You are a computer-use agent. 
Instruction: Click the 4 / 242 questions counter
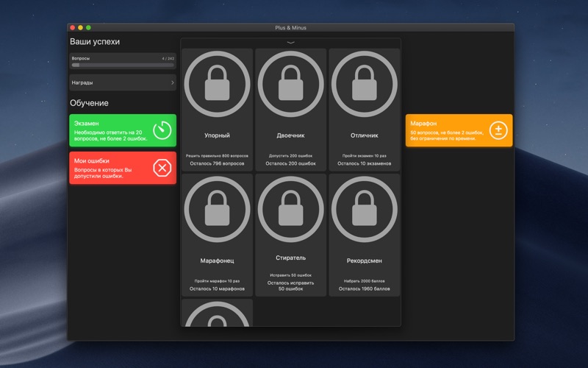click(x=168, y=59)
